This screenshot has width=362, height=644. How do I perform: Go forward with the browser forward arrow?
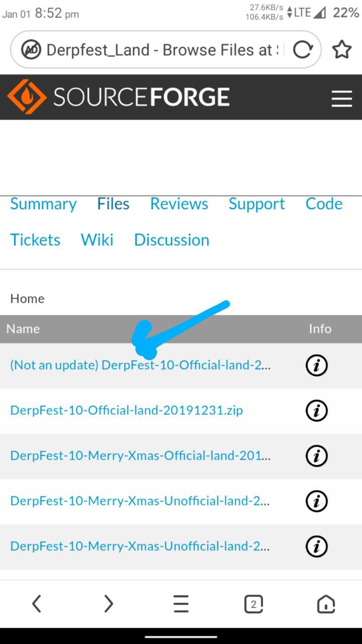click(x=109, y=603)
